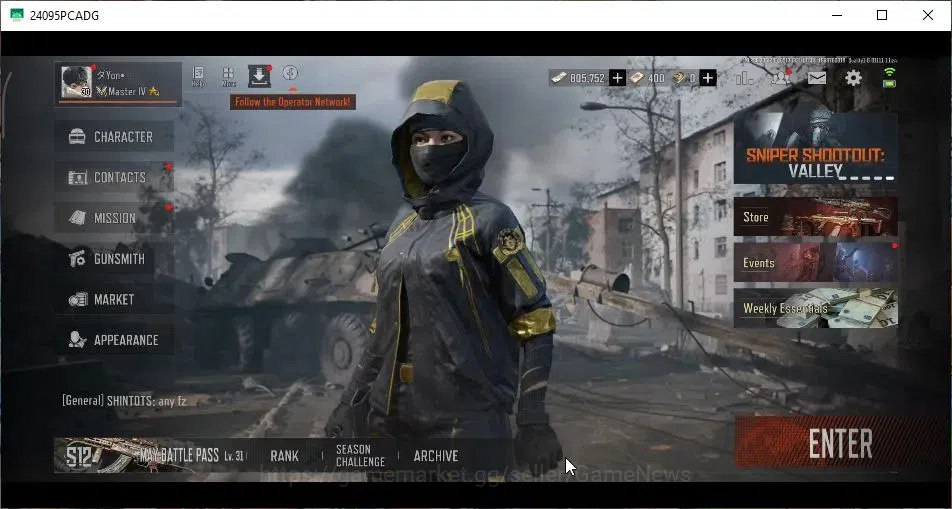Add currency with the right-most plus button
Viewport: 952px width, 509px height.
click(708, 78)
